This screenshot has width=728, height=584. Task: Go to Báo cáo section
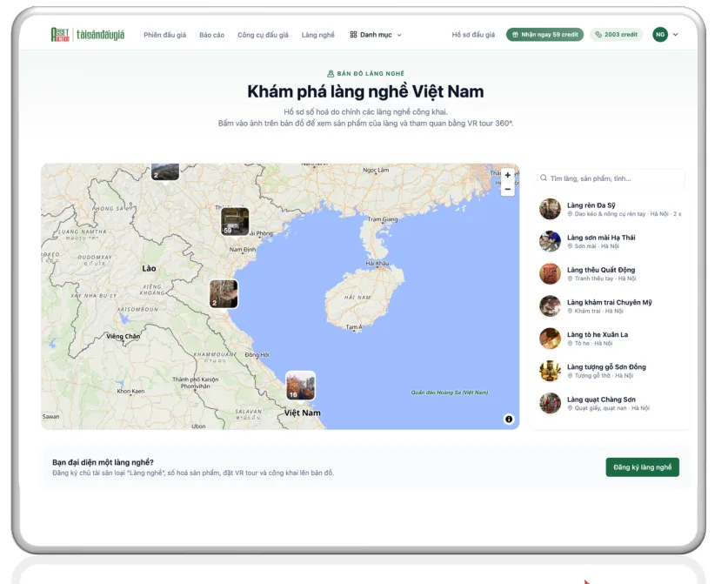[x=211, y=35]
